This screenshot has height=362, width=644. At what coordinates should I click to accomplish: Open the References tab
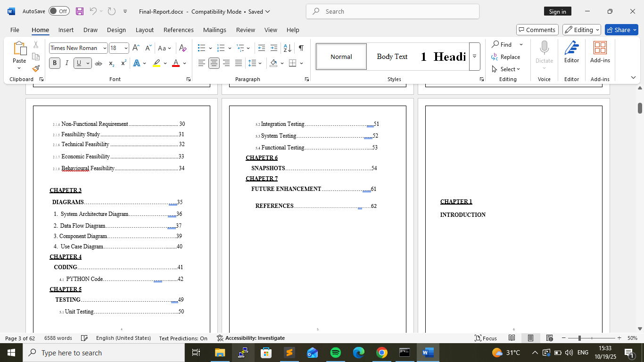pos(178,30)
